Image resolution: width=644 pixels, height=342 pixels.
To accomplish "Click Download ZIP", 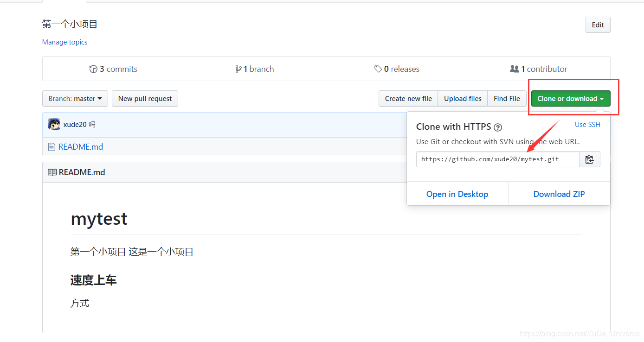I will pos(559,194).
